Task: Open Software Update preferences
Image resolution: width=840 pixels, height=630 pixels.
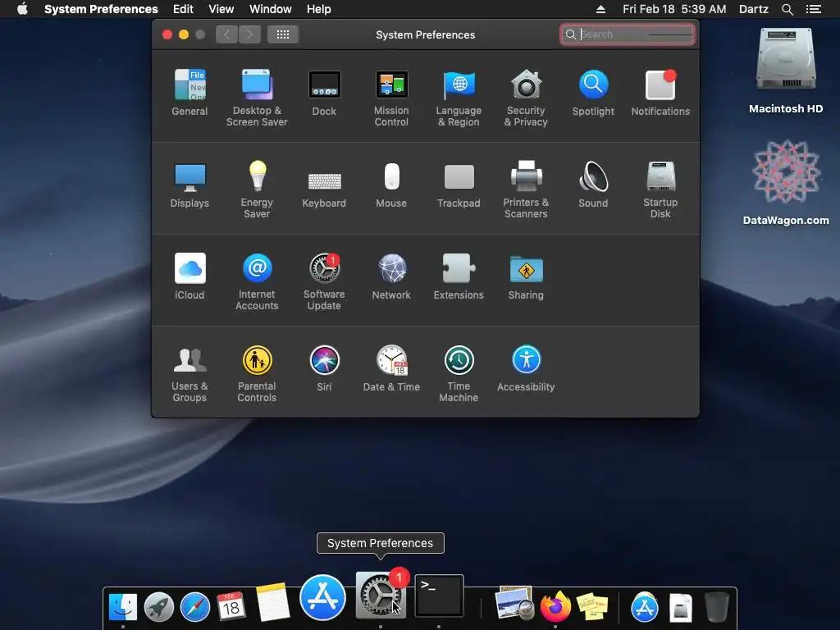Action: [x=324, y=281]
